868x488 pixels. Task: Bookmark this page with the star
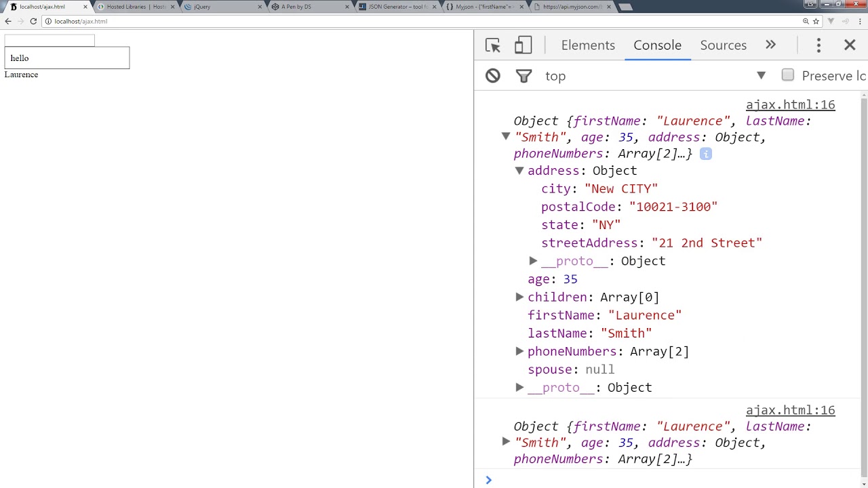point(816,21)
